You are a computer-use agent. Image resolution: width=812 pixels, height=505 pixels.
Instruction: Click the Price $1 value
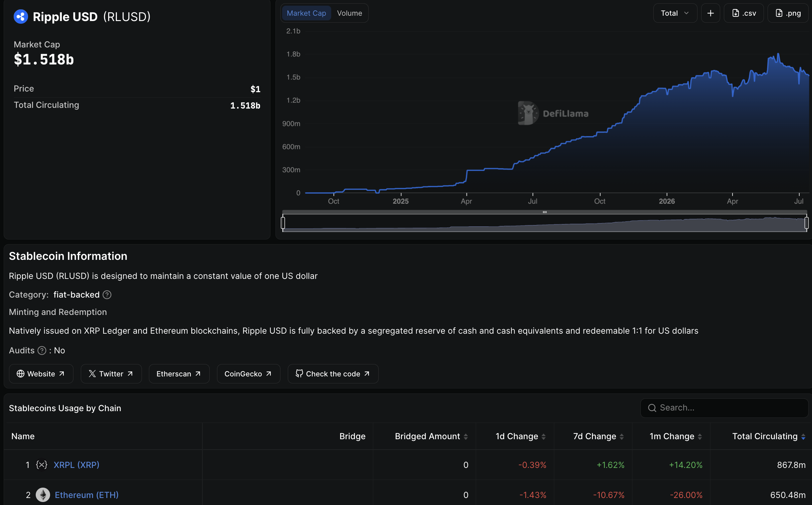(255, 89)
